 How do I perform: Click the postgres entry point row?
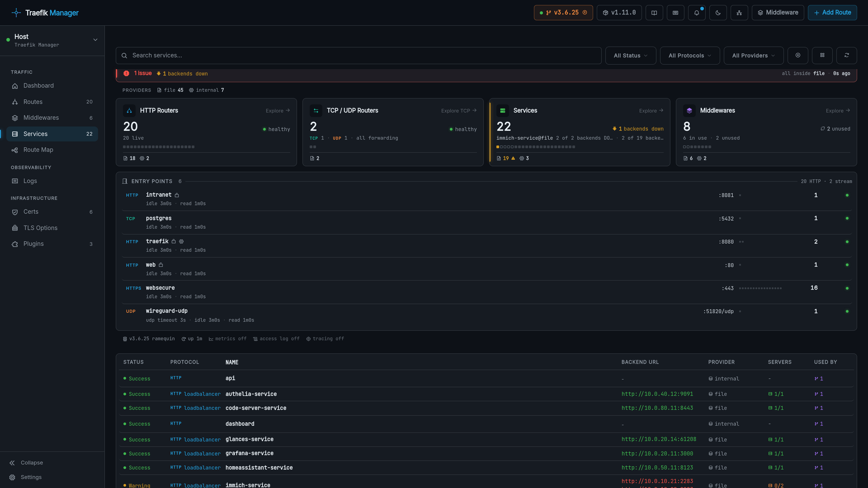(486, 222)
